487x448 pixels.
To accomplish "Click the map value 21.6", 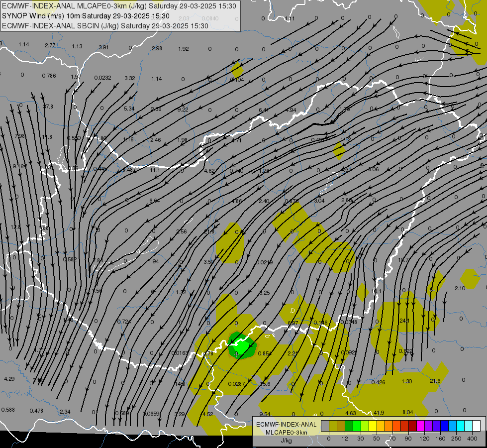I will 435,381.
